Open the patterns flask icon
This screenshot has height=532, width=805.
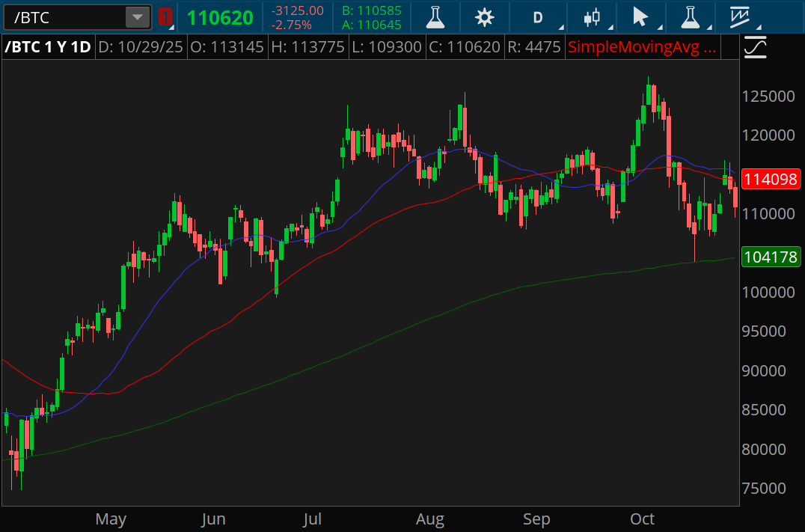(x=689, y=17)
